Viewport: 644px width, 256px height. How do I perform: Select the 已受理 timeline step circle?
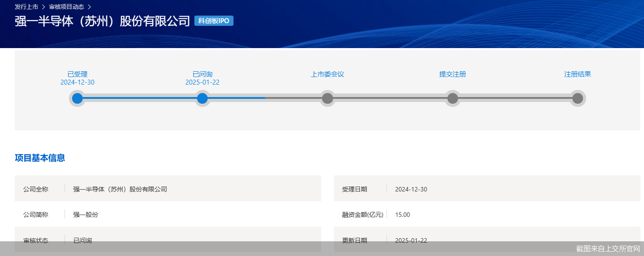(77, 98)
